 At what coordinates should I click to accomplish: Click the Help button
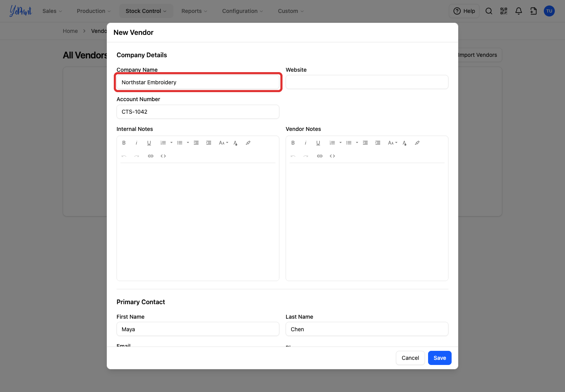coord(464,11)
